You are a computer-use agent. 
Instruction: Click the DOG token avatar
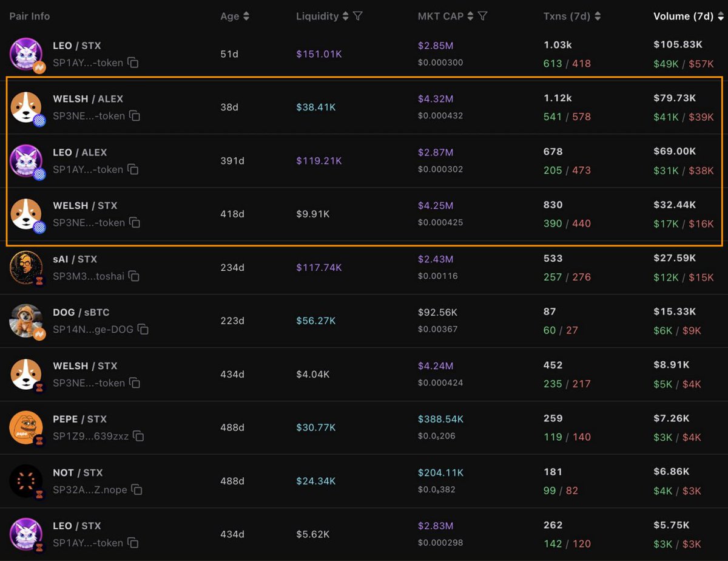tap(26, 321)
